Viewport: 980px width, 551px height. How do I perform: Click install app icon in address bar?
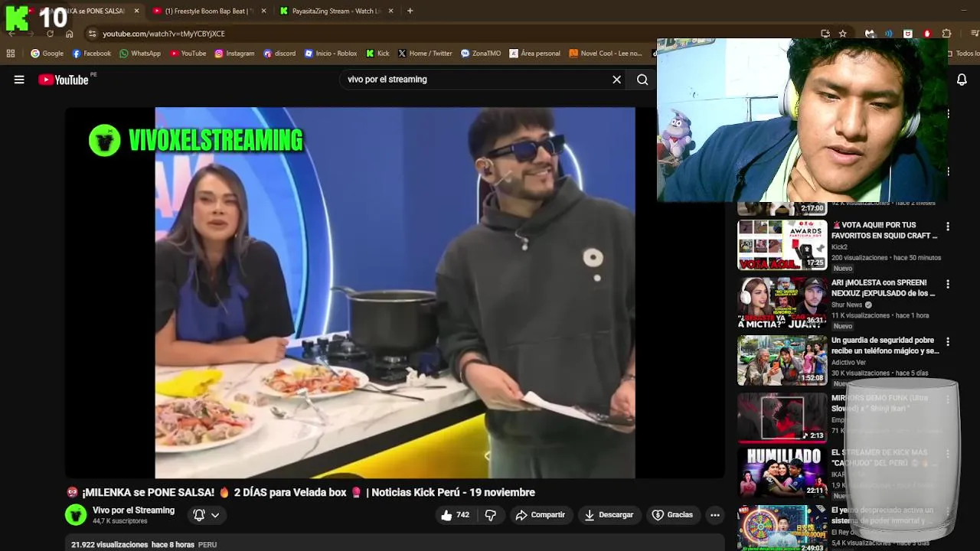tap(825, 34)
